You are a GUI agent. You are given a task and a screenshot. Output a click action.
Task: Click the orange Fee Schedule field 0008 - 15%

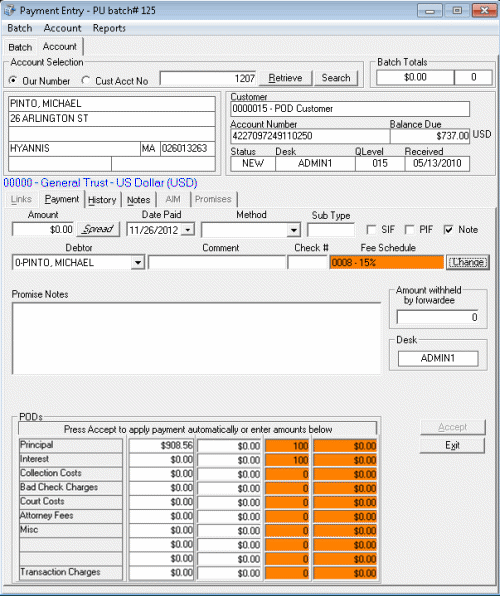(387, 262)
